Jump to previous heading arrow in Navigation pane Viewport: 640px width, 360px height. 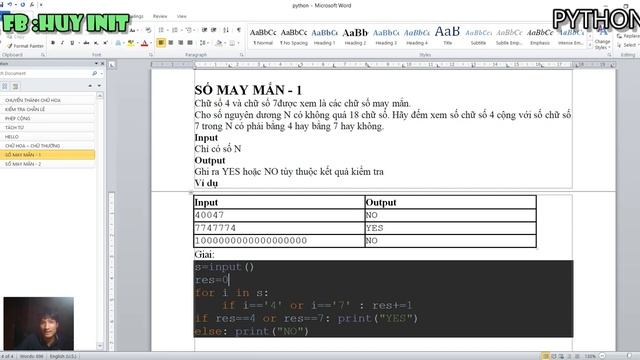point(90,86)
